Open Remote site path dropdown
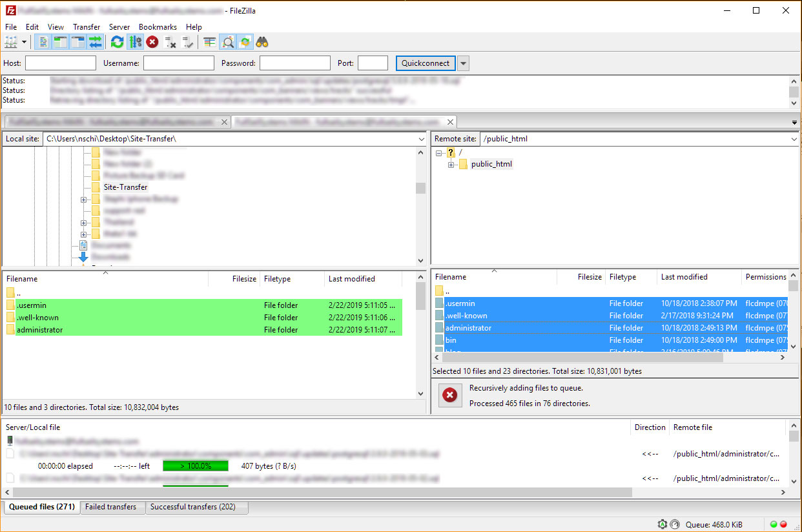This screenshot has width=802, height=532. (794, 139)
